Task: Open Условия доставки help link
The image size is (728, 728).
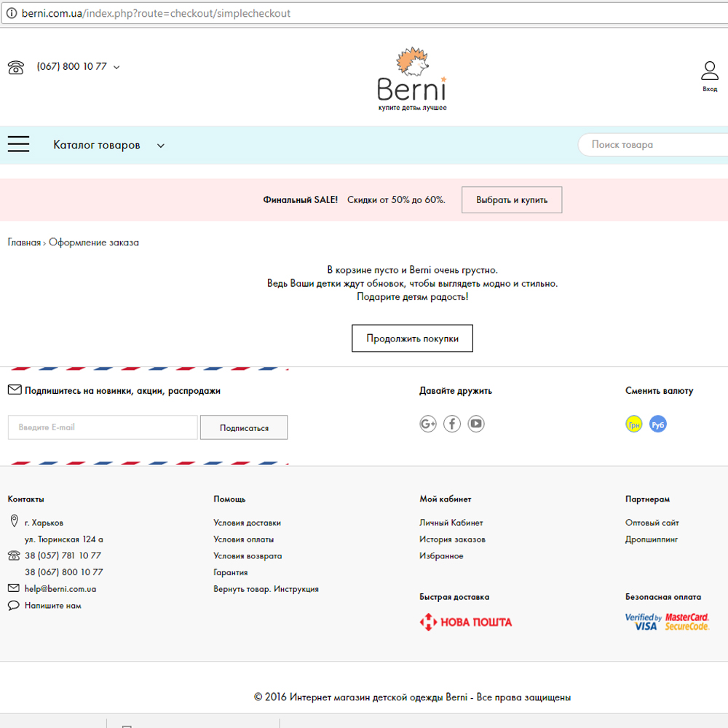Action: [247, 523]
